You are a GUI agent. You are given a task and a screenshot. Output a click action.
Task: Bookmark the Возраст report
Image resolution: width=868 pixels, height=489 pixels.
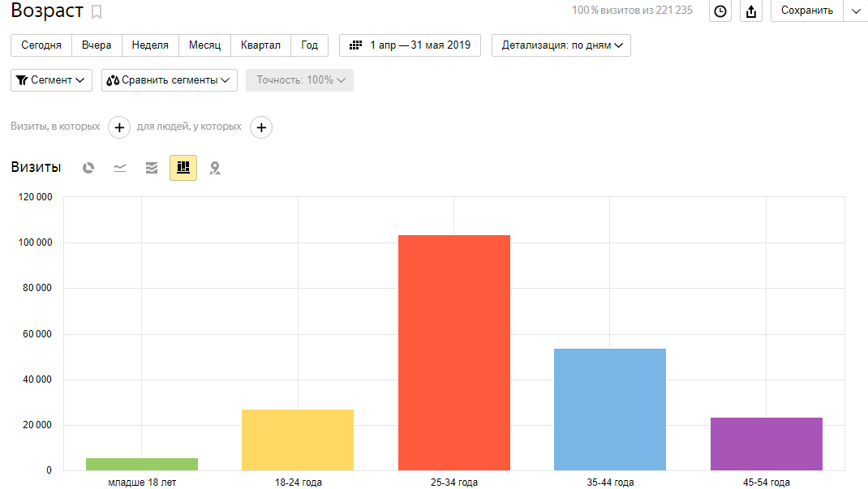tap(97, 12)
